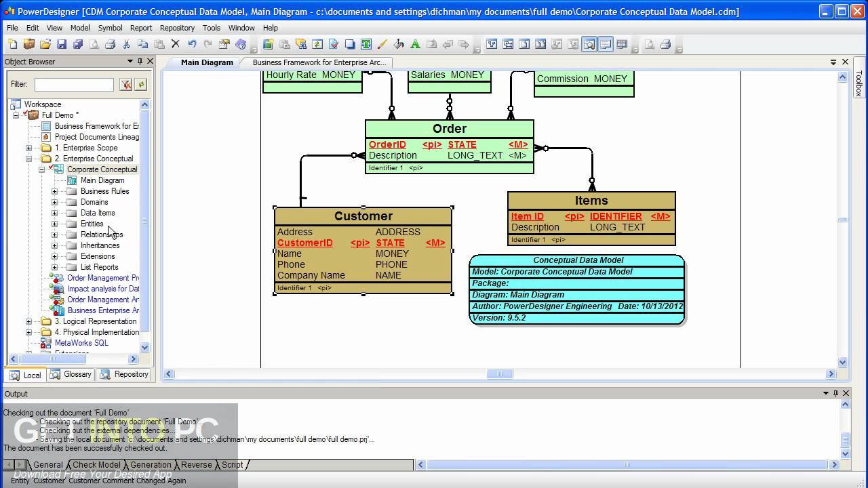
Task: Open the Symbol menu
Action: 110,28
